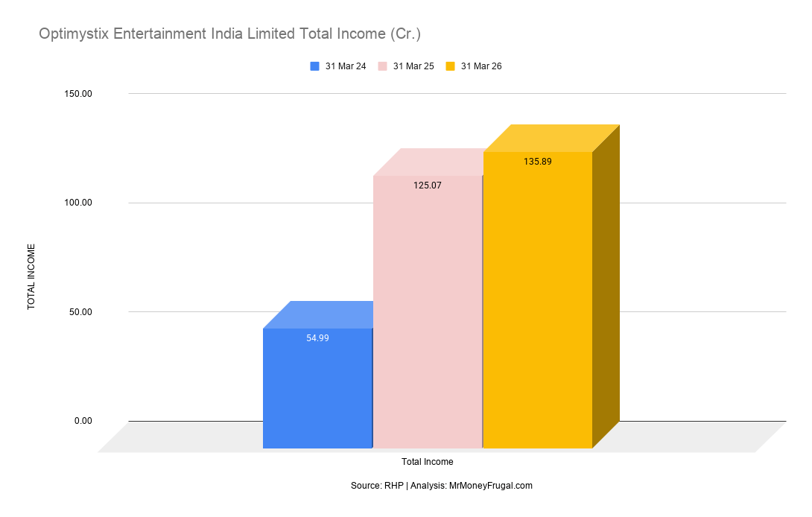
Task: Select the '31 Mar 24' legend label
Action: (346, 66)
